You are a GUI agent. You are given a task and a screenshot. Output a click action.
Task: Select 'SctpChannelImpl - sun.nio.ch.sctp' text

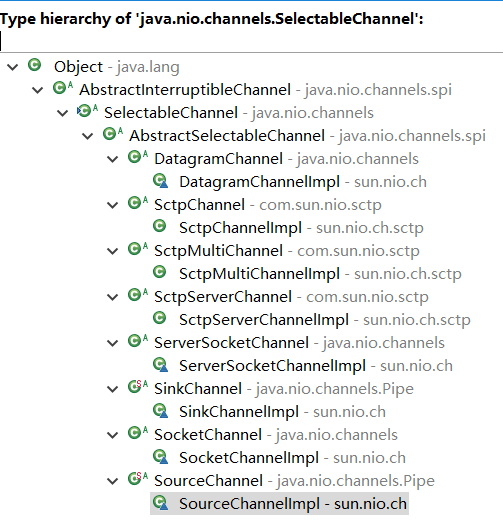coord(301,228)
